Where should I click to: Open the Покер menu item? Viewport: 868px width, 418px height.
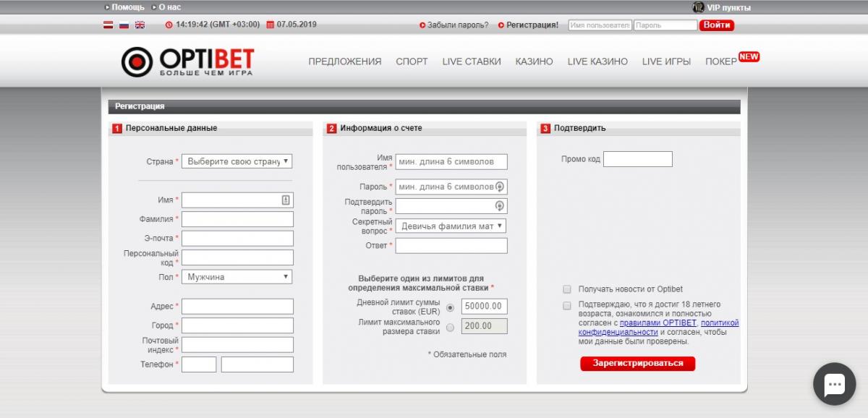click(x=721, y=61)
